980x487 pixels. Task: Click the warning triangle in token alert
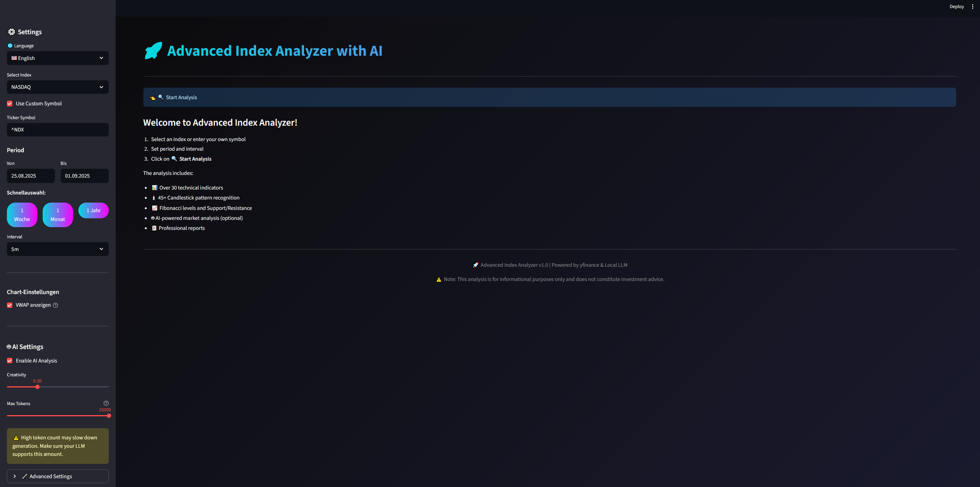16,438
